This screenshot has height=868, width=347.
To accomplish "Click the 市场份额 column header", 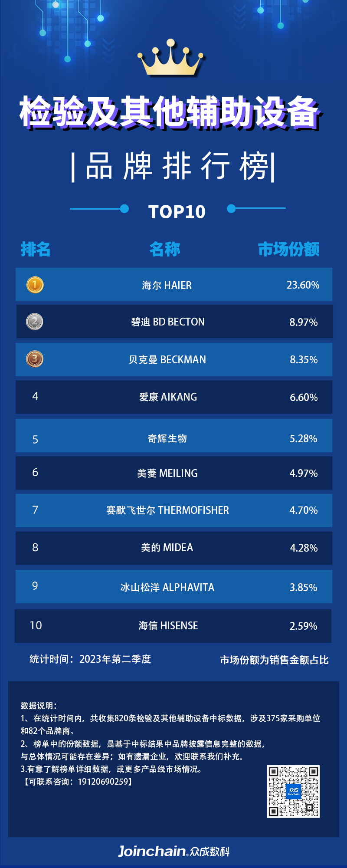I will [288, 250].
